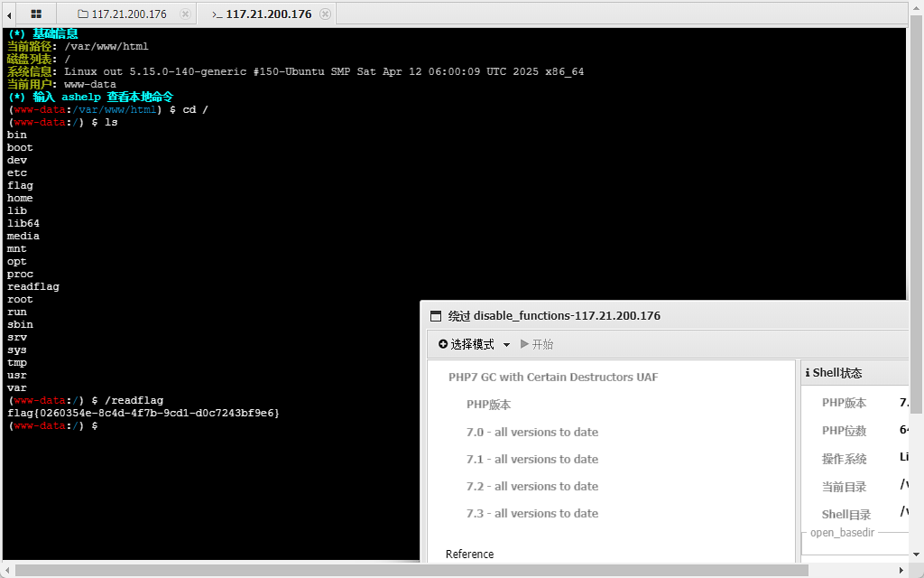This screenshot has height=578, width=924.
Task: Click Shell目录 row in Shell状态 panel
Action: click(864, 514)
